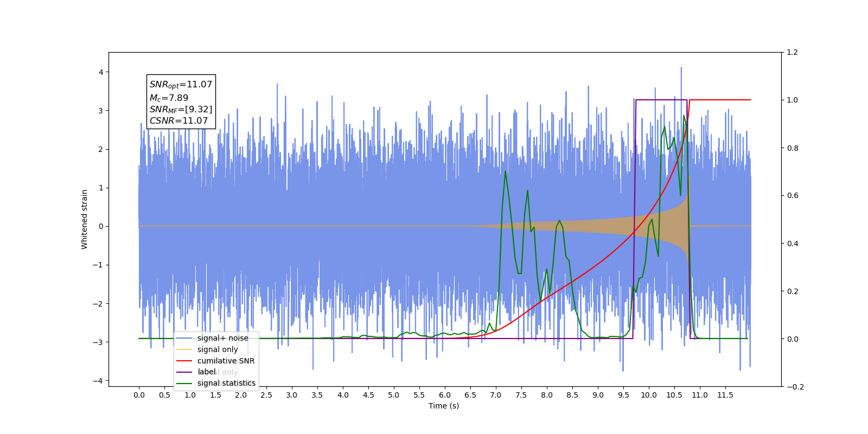Click the red line sample beside 'cumilative SNR'

pos(184,361)
